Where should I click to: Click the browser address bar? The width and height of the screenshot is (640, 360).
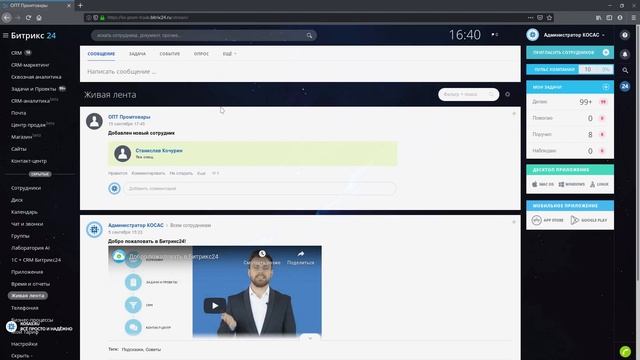(x=304, y=18)
